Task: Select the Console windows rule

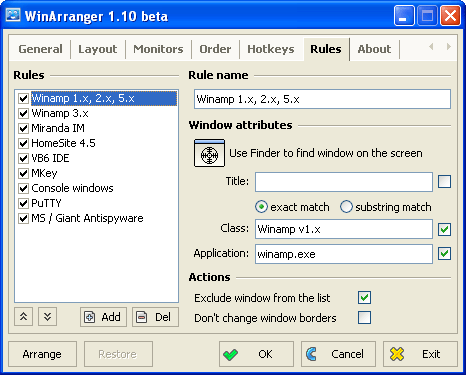Action: [x=72, y=188]
